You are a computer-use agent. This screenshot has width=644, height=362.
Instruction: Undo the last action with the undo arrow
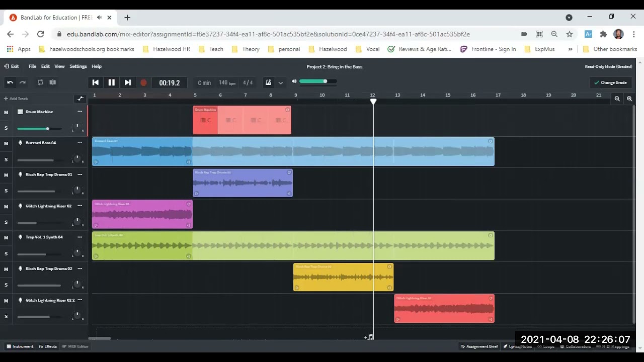pos(10,82)
